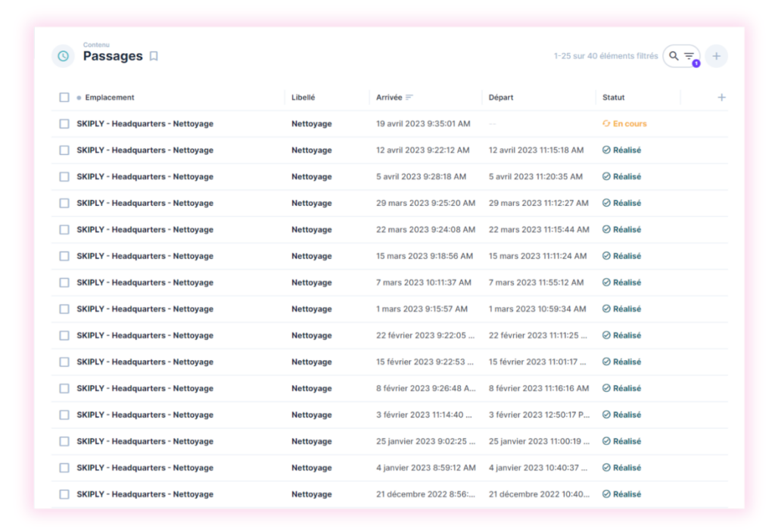
Task: Click the En cours status text
Action: (630, 123)
